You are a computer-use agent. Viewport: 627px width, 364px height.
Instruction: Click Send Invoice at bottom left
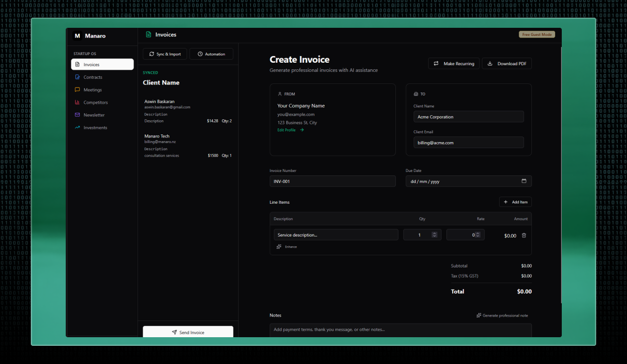(188, 332)
